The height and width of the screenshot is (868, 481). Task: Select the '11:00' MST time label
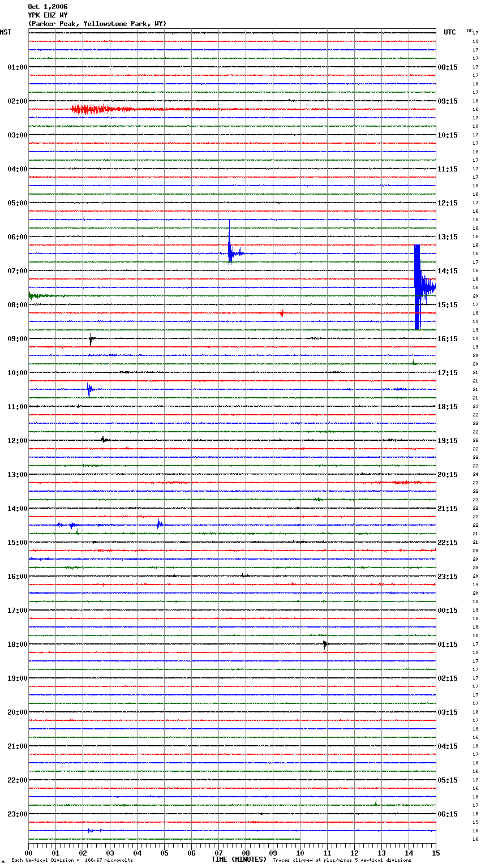point(18,407)
